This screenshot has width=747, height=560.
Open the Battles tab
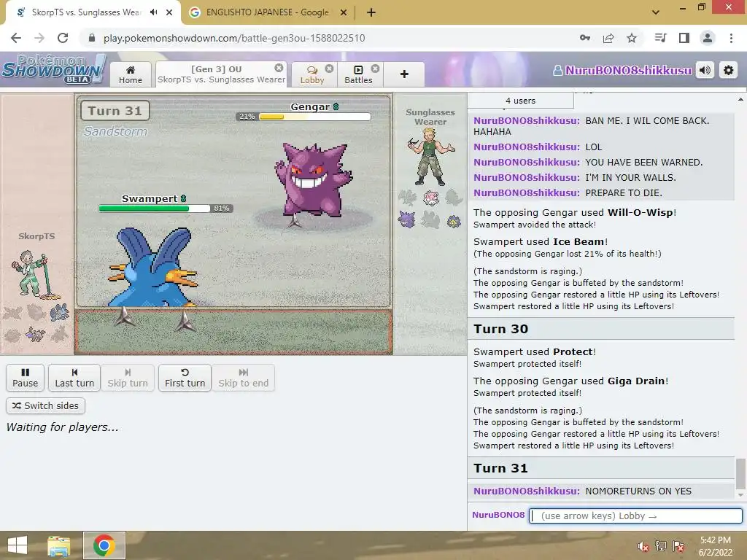click(x=358, y=74)
